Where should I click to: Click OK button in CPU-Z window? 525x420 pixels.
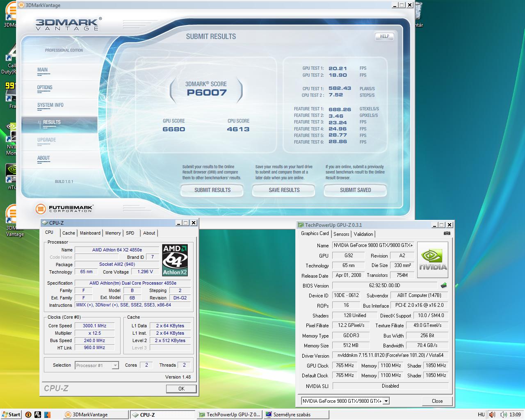tap(181, 389)
